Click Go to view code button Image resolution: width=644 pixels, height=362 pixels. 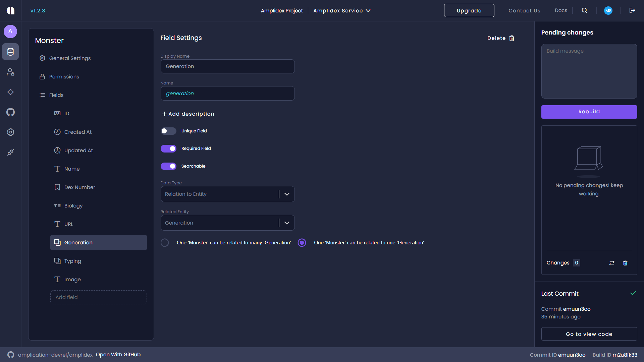coord(589,334)
